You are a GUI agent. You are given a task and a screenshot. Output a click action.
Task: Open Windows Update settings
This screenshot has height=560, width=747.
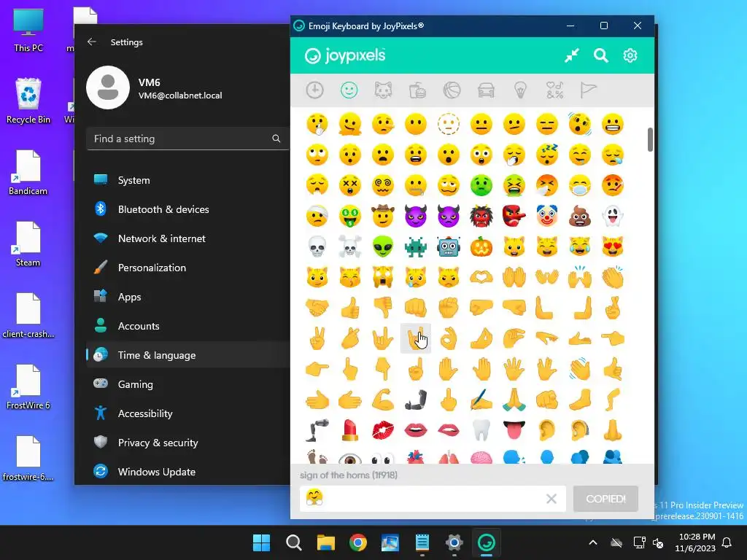pyautogui.click(x=187, y=472)
